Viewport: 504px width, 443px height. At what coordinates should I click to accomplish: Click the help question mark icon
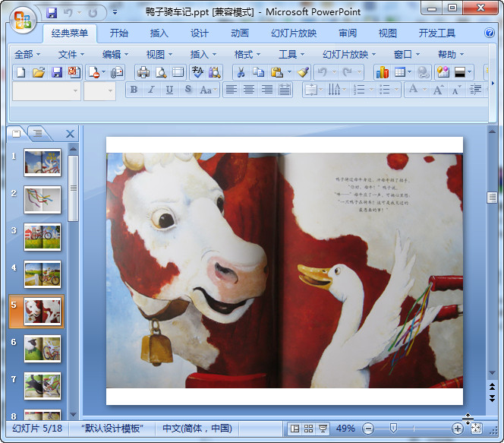pyautogui.click(x=490, y=33)
